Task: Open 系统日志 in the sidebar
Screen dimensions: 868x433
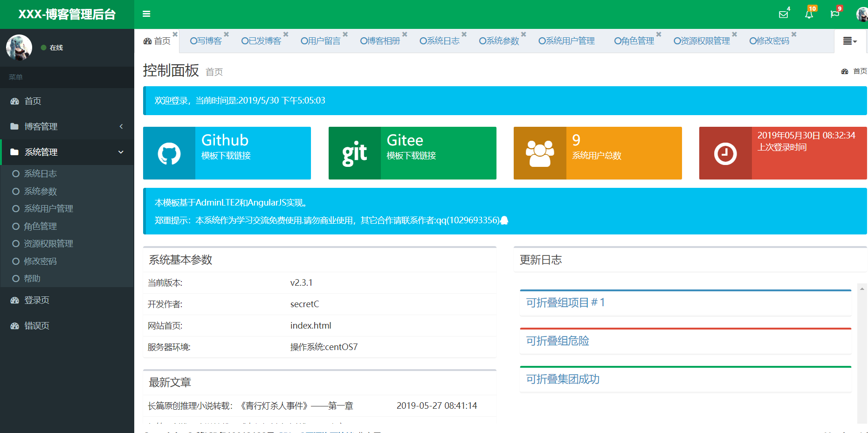Action: (x=67, y=173)
